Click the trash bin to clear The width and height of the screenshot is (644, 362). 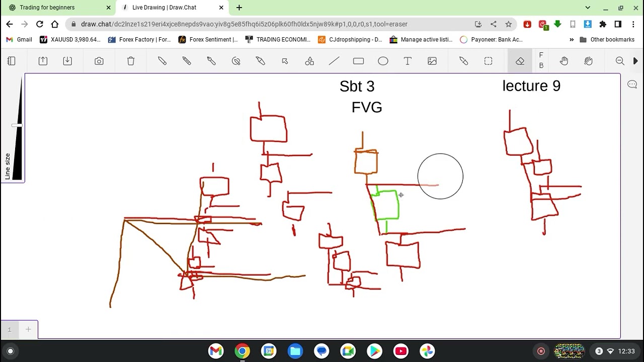click(131, 61)
